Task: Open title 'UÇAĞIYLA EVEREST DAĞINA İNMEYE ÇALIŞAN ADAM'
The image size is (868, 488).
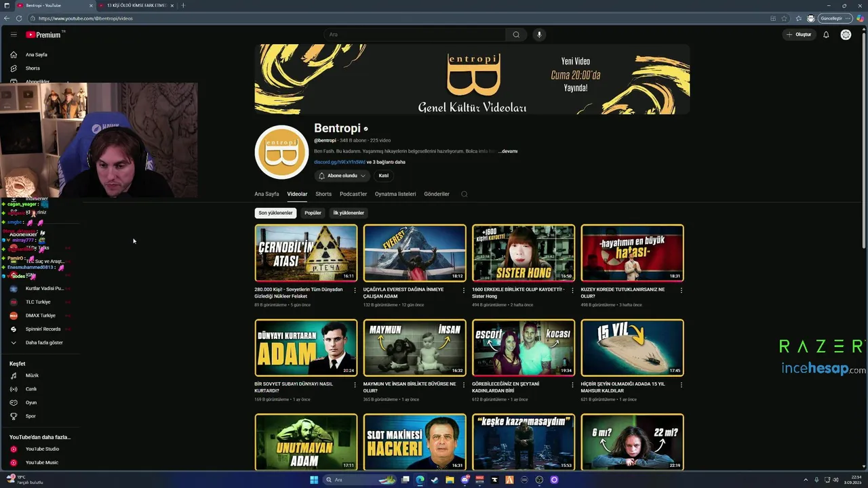Action: (x=405, y=293)
